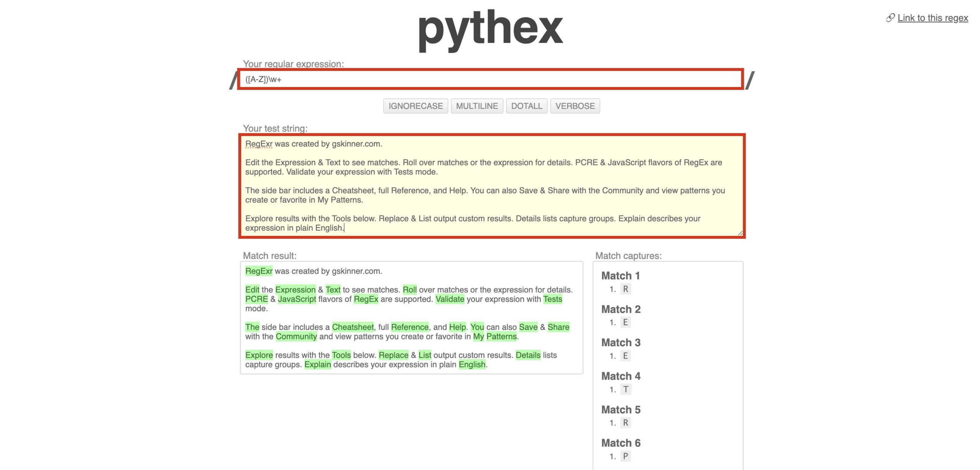Viewport: 980px width, 470px height.
Task: Open the 'Link to this regex' link
Action: [933, 18]
